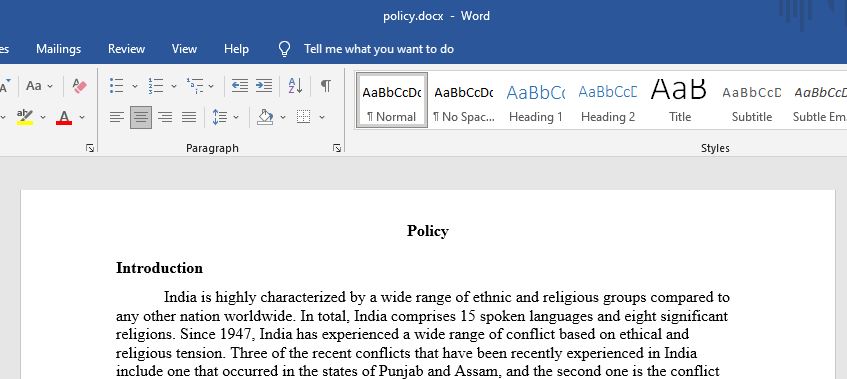
Task: Click the Change Case Aa button
Action: tap(33, 86)
